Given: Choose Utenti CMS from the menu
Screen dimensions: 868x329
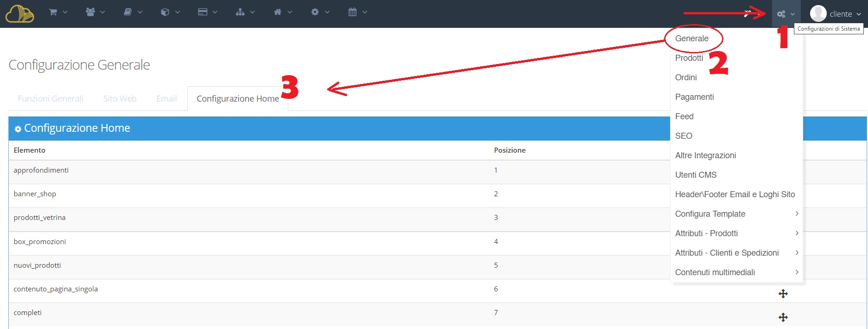Looking at the screenshot, I should click(696, 175).
